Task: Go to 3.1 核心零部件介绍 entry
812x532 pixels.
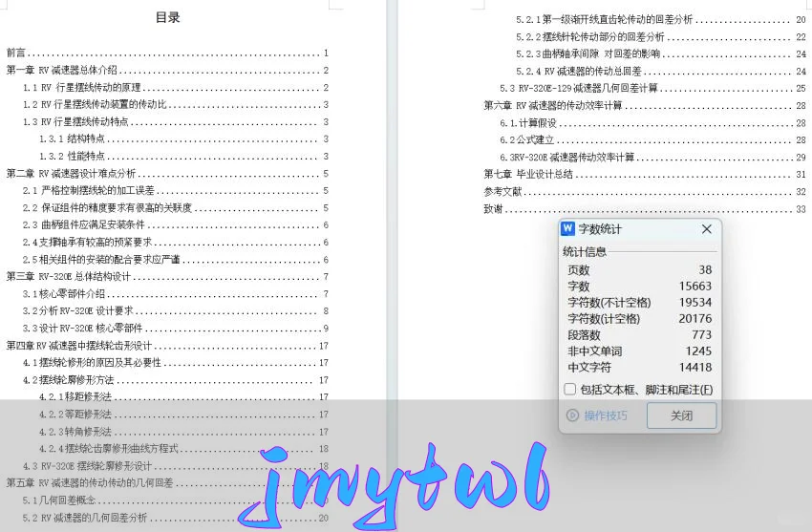Action: 176,294
